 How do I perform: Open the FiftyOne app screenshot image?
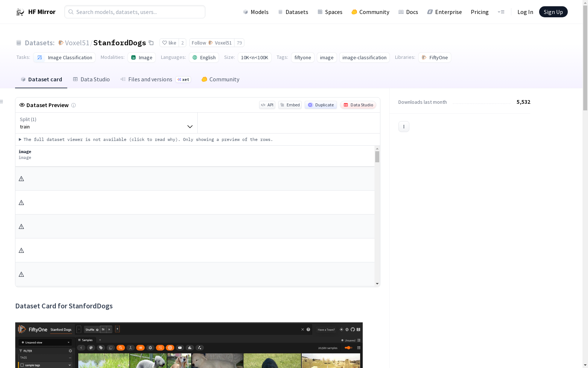(x=189, y=345)
